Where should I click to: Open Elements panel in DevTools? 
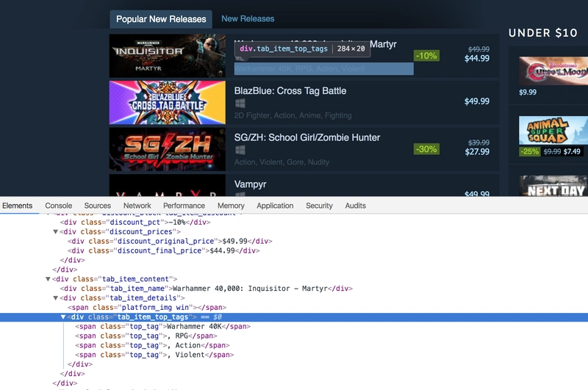tap(17, 206)
